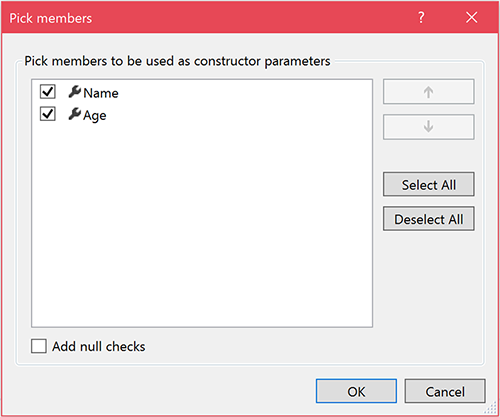Confirm selection with the OK button

356,391
